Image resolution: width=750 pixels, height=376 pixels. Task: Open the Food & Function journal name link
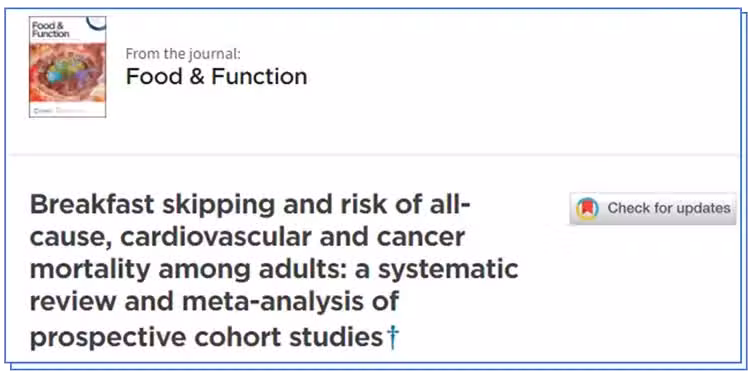tap(216, 77)
